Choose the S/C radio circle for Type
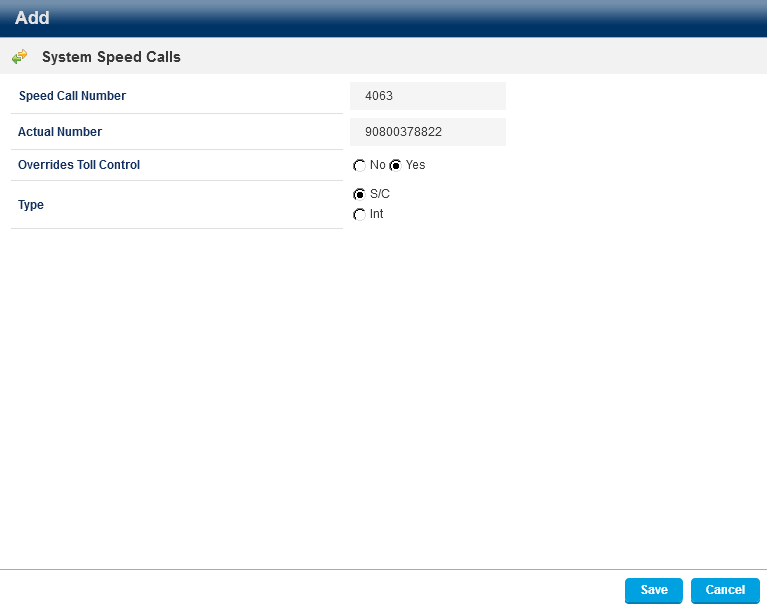767x609 pixels. point(359,195)
